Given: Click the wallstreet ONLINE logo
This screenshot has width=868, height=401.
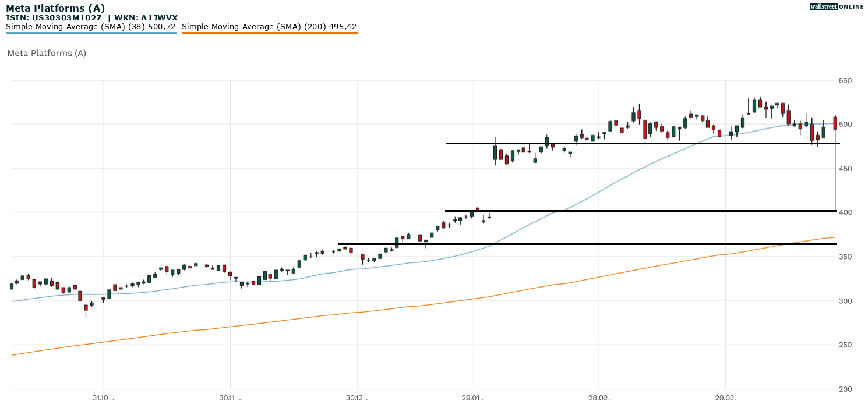Looking at the screenshot, I should (x=837, y=6).
